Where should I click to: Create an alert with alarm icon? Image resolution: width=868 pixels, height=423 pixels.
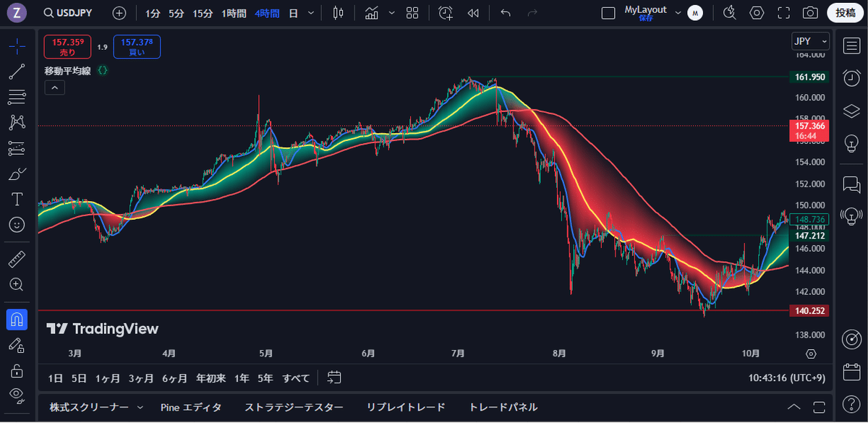coord(446,13)
